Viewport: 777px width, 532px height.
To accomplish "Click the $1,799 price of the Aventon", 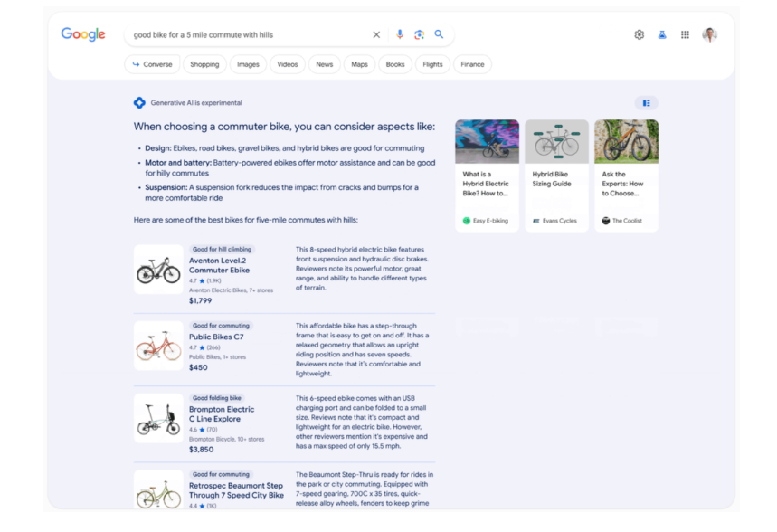I will 200,300.
